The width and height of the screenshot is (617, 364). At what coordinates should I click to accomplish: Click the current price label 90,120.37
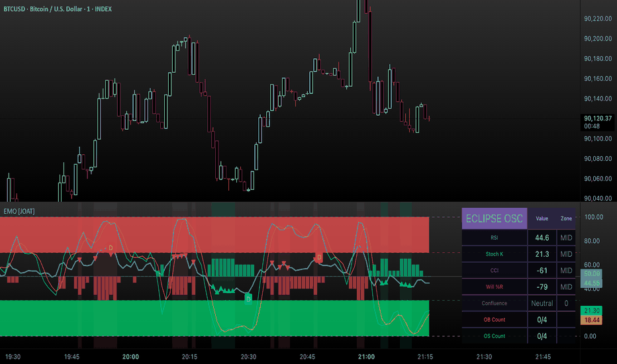click(x=598, y=118)
